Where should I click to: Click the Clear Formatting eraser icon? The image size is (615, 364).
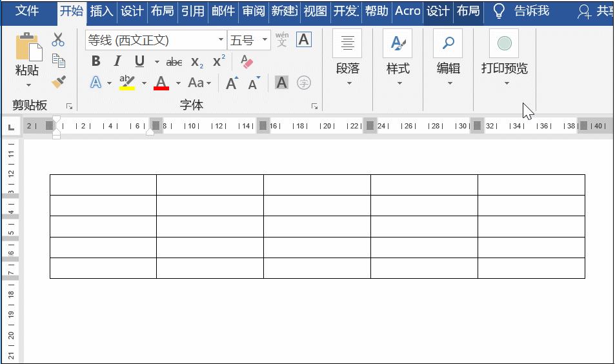click(x=247, y=61)
